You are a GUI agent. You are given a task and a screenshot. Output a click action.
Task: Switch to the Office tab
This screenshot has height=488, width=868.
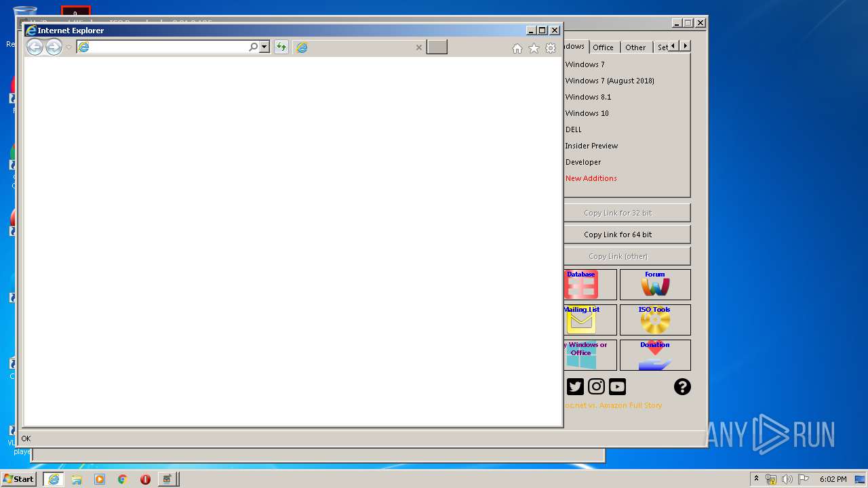603,47
